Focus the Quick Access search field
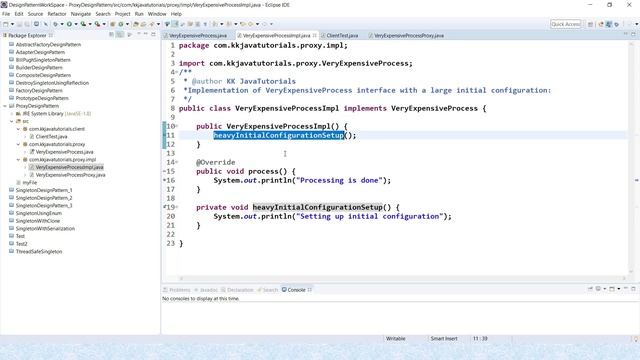This screenshot has width=640, height=360. click(x=565, y=24)
